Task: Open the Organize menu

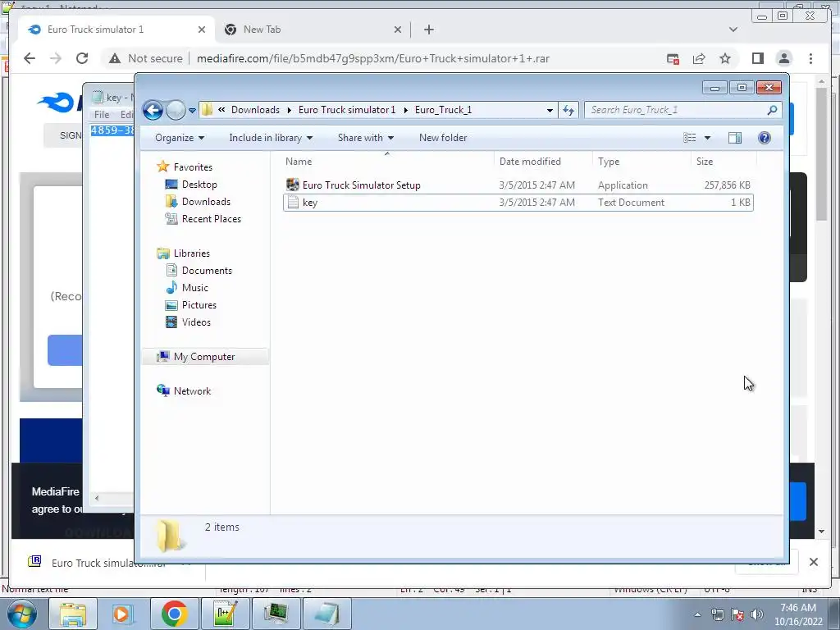Action: pos(180,138)
